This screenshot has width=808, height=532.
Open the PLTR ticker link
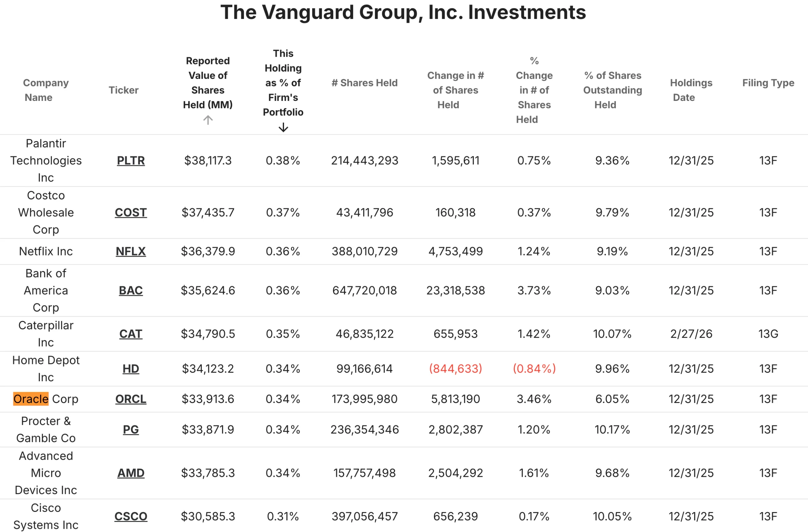[x=131, y=161]
